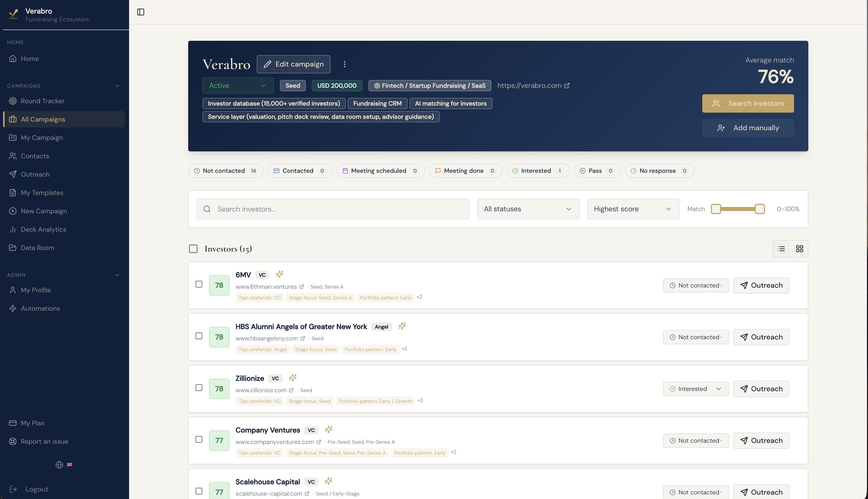Click sparkle icon beside Scalehouse Capital
Viewport: 868px width, 499px height.
pos(328,481)
